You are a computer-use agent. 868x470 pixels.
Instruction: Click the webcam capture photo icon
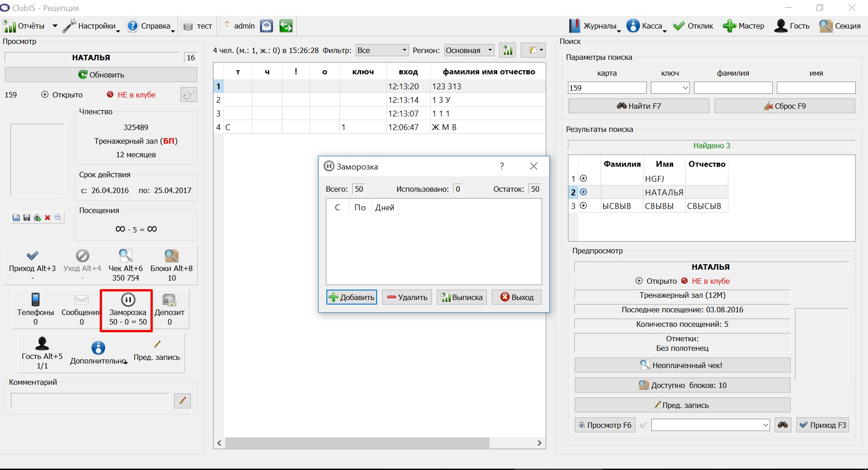pyautogui.click(x=37, y=218)
